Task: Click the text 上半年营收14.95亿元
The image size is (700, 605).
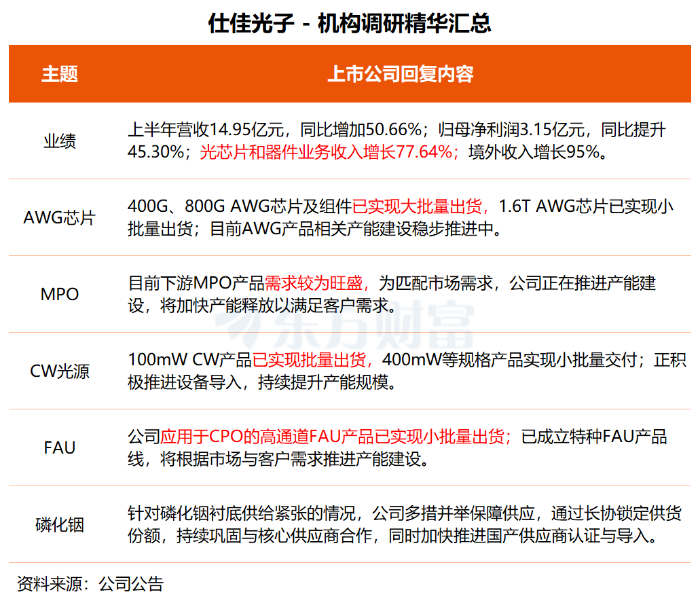Action: point(206,130)
